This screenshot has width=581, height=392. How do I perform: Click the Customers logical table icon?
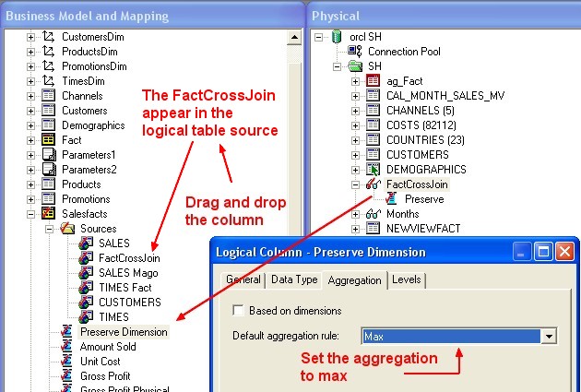[x=49, y=111]
